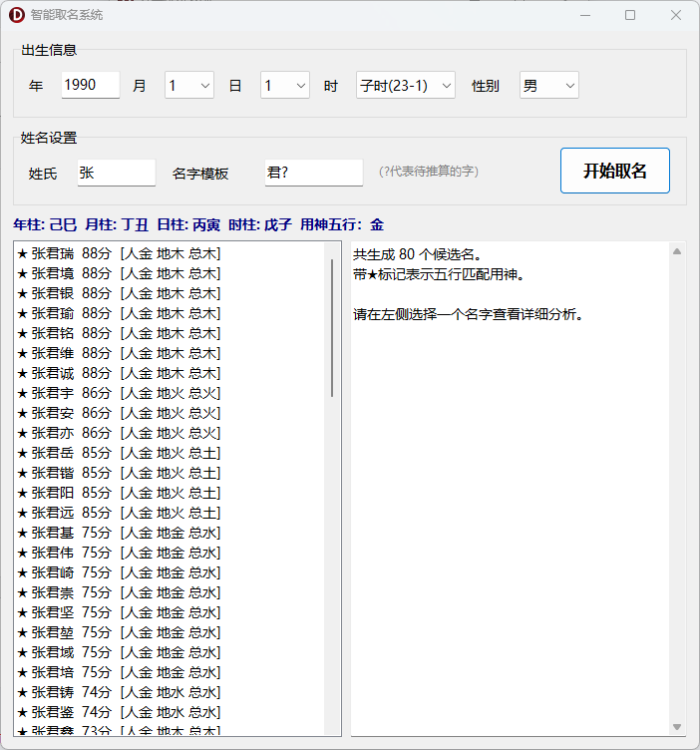Select candidate name 张君阳 85分
This screenshot has width=700, height=750.
point(170,493)
